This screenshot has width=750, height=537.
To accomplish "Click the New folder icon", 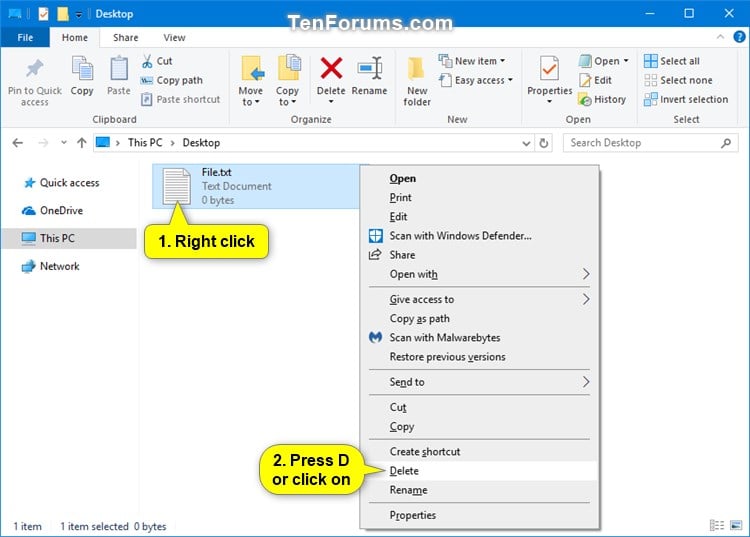I will click(417, 69).
